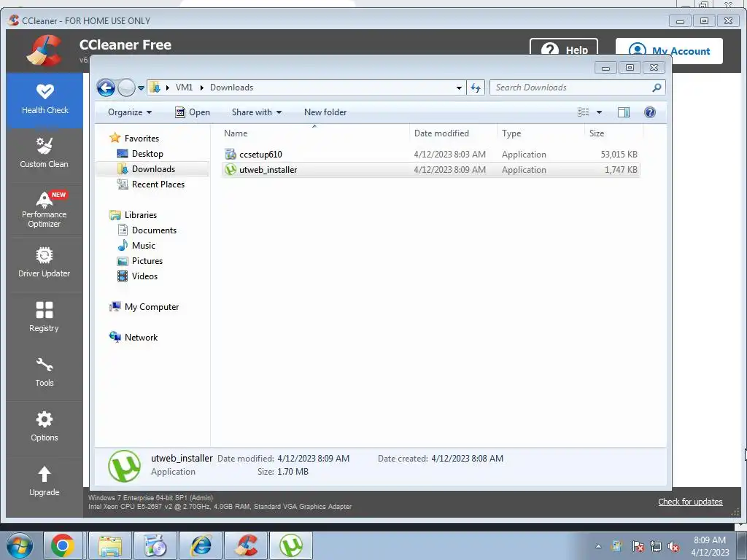747x560 pixels.
Task: Toggle the preview pane
Action: pos(624,112)
